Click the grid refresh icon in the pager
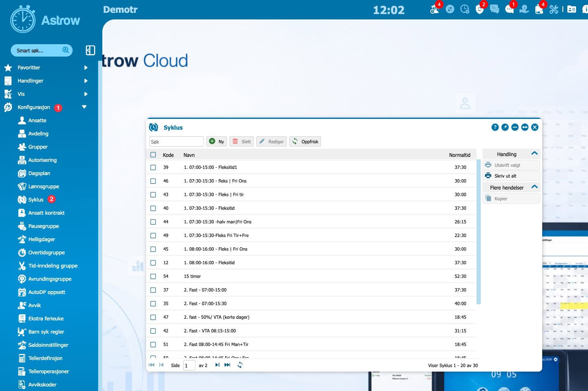This screenshot has width=588, height=391. 240,365
